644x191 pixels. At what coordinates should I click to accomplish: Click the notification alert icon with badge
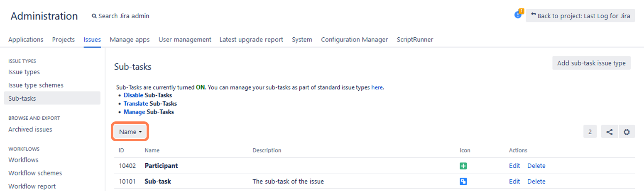[518, 15]
